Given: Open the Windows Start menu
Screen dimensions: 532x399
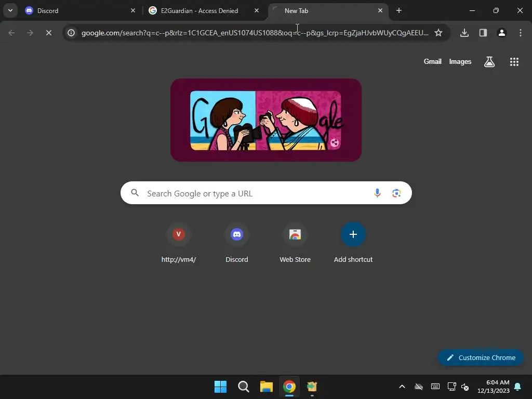Looking at the screenshot, I should [220, 387].
